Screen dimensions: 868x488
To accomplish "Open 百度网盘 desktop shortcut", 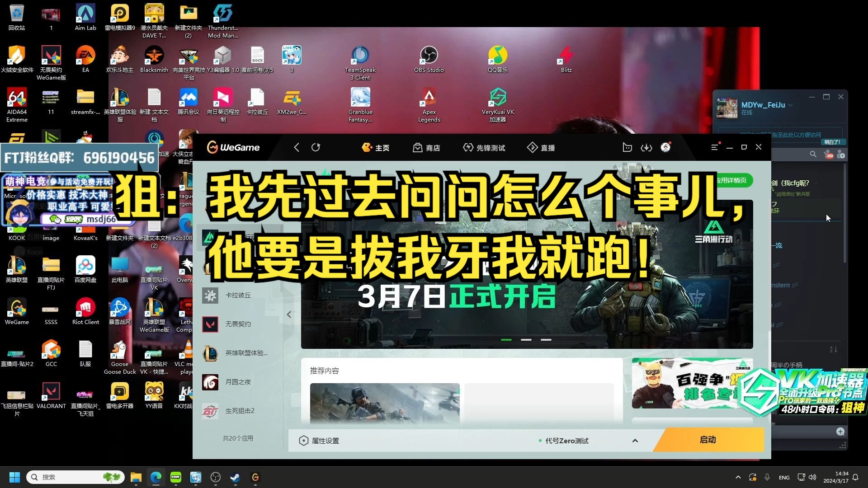I will [85, 269].
